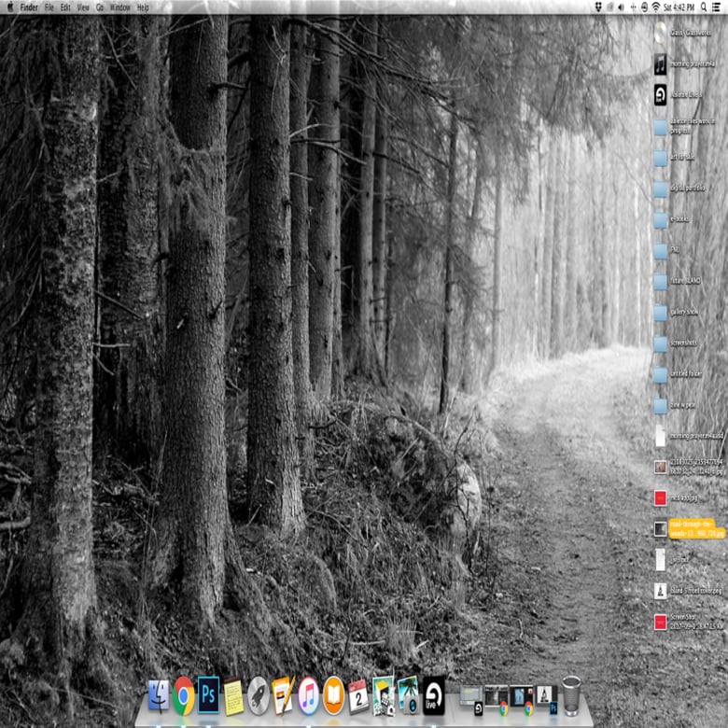The width and height of the screenshot is (728, 728).
Task: Launch Ableton Live from the Dock
Action: (x=434, y=695)
